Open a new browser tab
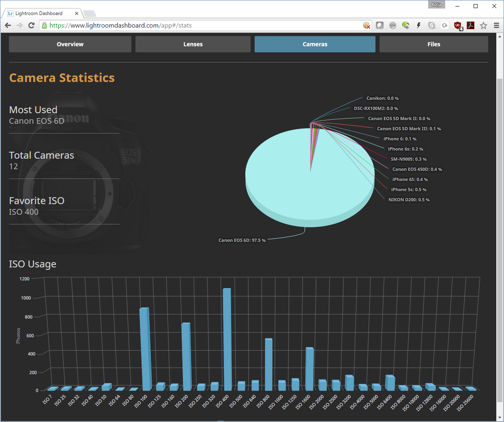Image resolution: width=504 pixels, height=422 pixels. tap(89, 13)
